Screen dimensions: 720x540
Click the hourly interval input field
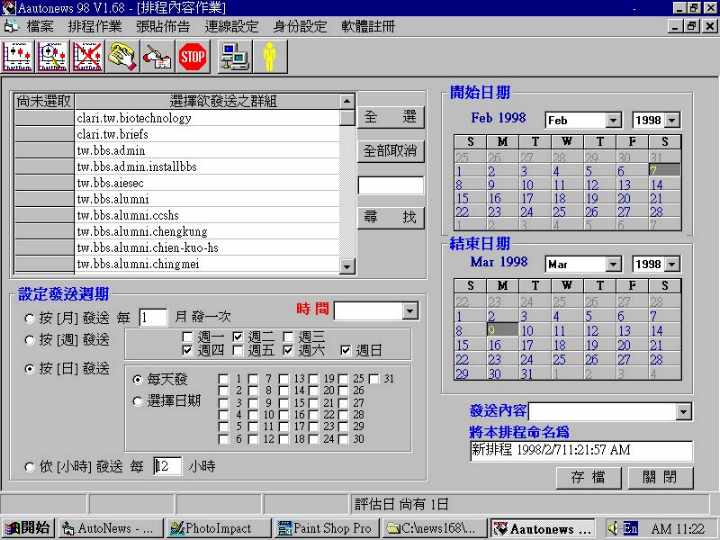(168, 467)
